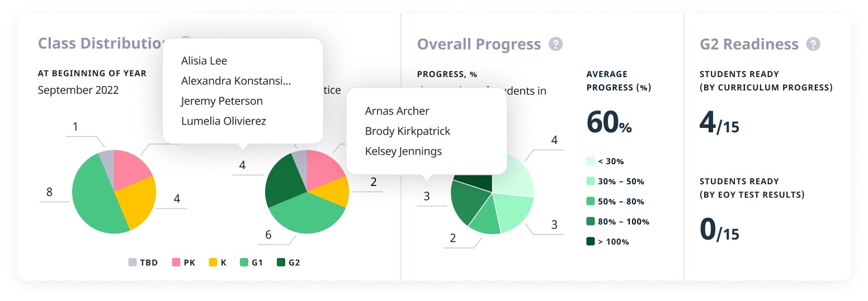This screenshot has width=868, height=301.
Task: Select Alisia Lee in the tooltip list
Action: (x=204, y=61)
